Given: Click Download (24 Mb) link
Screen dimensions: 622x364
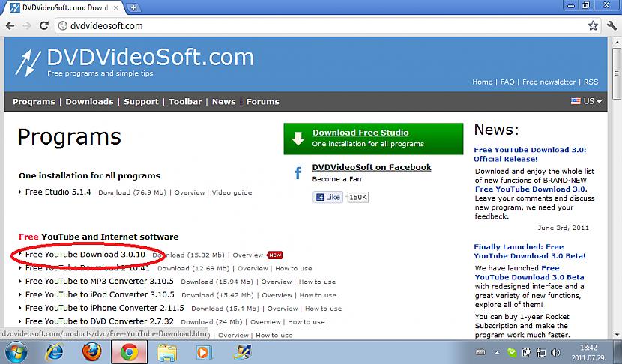Looking at the screenshot, I should coord(211,322).
